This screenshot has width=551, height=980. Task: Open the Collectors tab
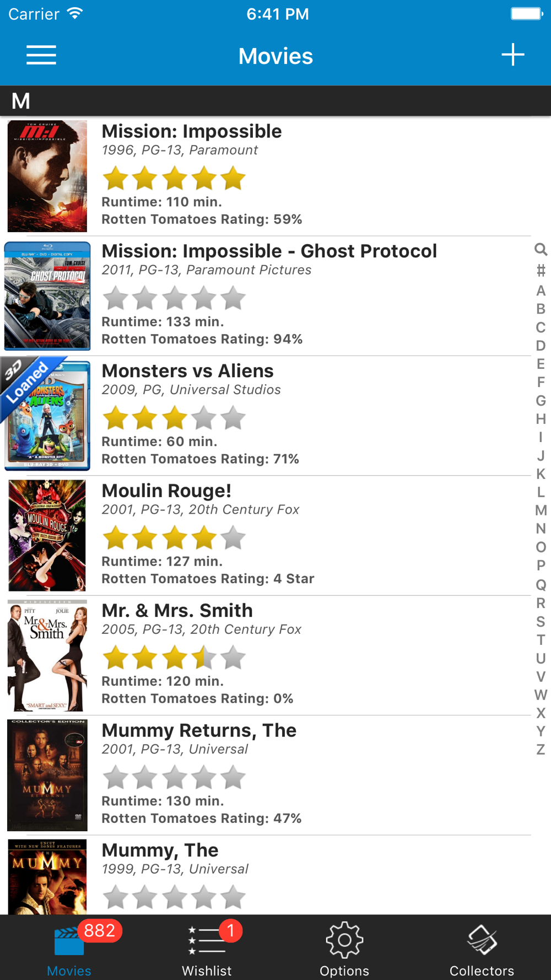coord(482,948)
